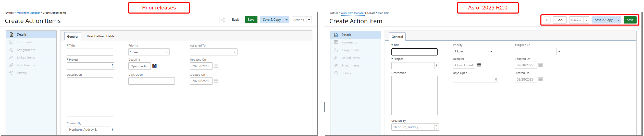Viewport: 644px width, 136px height.
Task: Click Details document icon in left sidebar
Action: click(11, 35)
